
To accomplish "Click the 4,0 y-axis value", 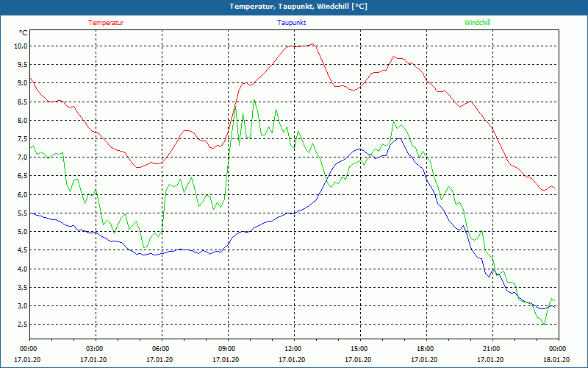I will (x=23, y=269).
